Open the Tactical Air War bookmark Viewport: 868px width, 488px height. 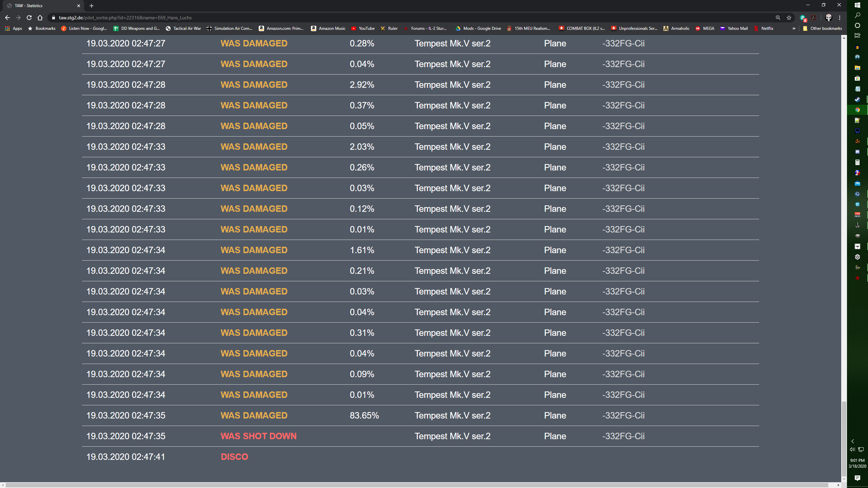pyautogui.click(x=183, y=28)
